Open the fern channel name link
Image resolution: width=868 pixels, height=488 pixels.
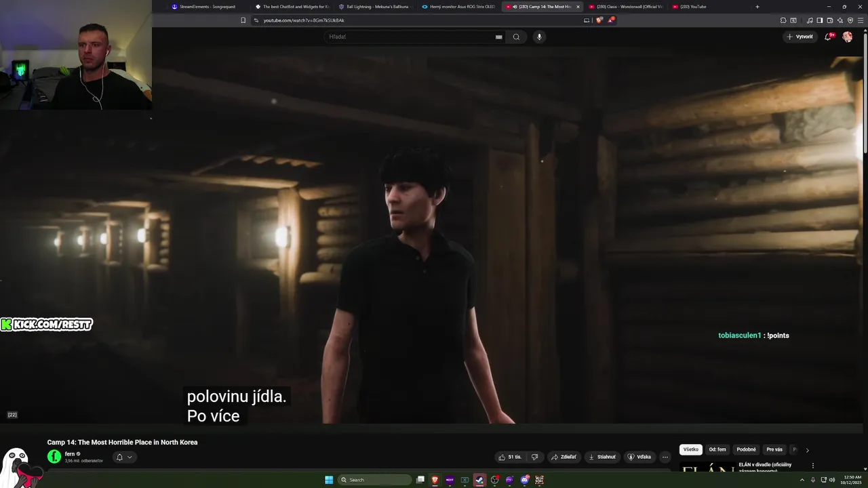click(x=70, y=454)
